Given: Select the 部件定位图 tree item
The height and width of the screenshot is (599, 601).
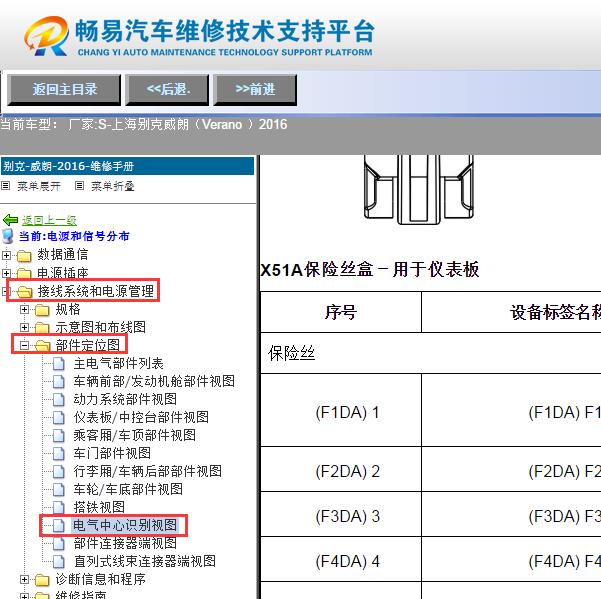Looking at the screenshot, I should click(x=87, y=345).
